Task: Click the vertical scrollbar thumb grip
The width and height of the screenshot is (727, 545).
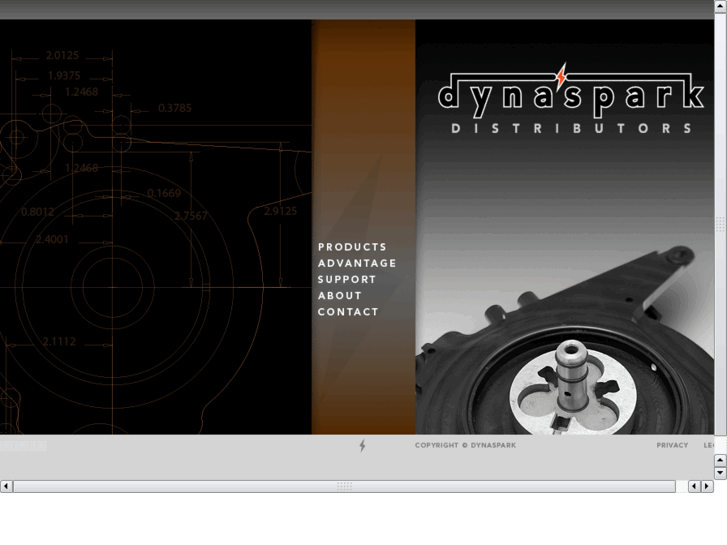Action: click(720, 225)
